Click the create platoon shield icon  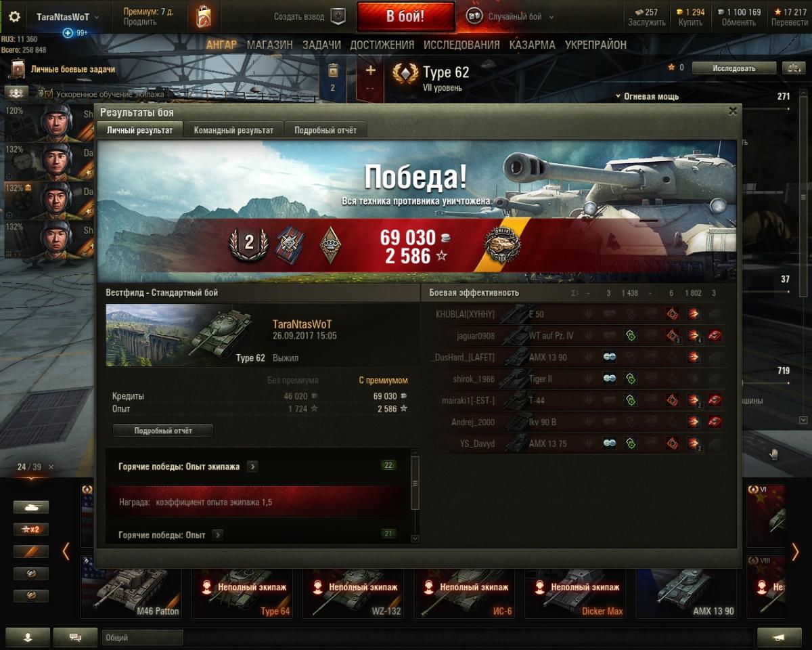pos(337,17)
